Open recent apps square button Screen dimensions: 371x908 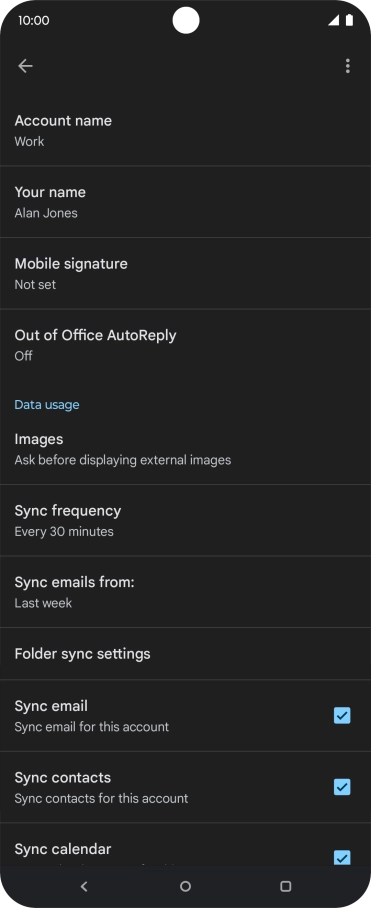(x=285, y=886)
